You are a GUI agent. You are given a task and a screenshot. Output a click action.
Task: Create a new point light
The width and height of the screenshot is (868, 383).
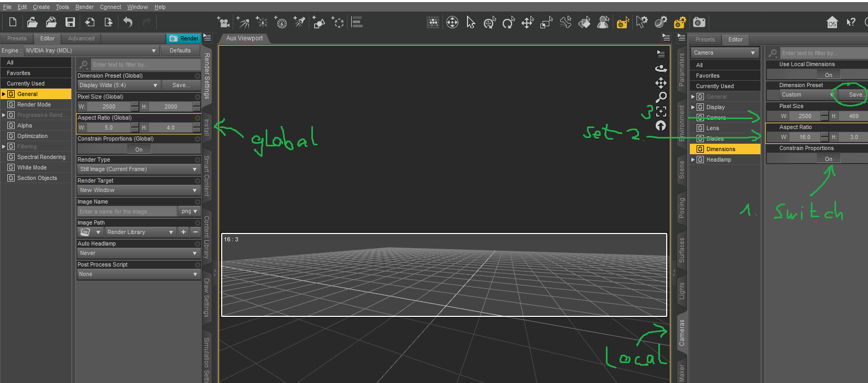pyautogui.click(x=262, y=22)
